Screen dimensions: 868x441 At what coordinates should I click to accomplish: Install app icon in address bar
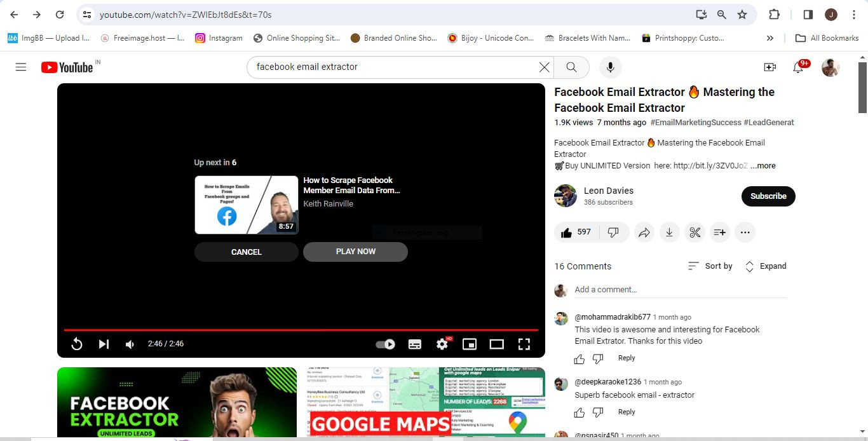[702, 15]
